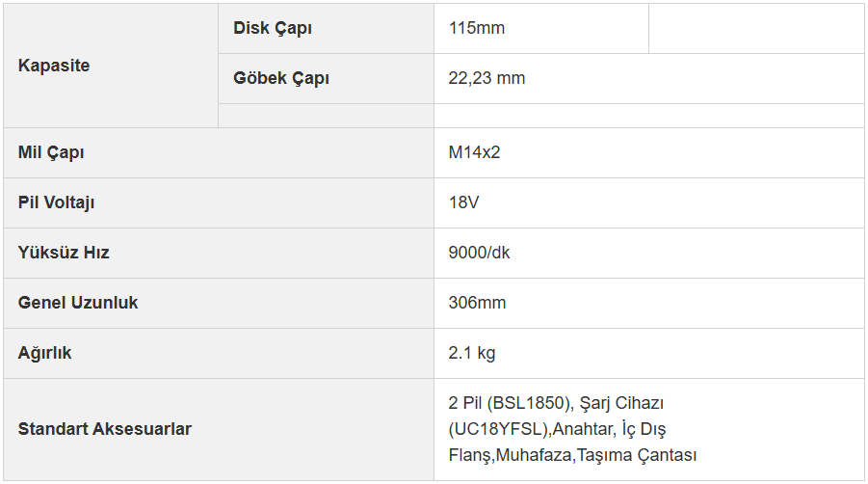Viewport: 868px width, 484px height.
Task: Select the Göbek Çapı label
Action: tap(281, 78)
